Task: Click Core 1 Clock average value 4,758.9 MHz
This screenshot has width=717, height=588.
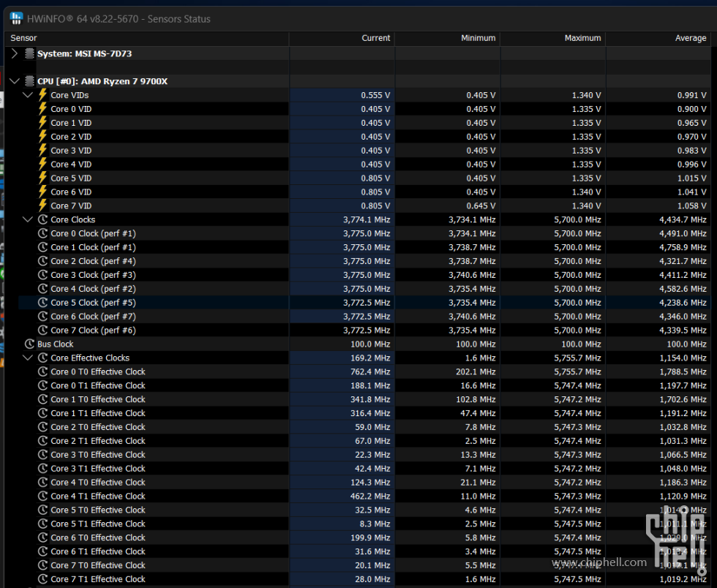Action: point(683,247)
